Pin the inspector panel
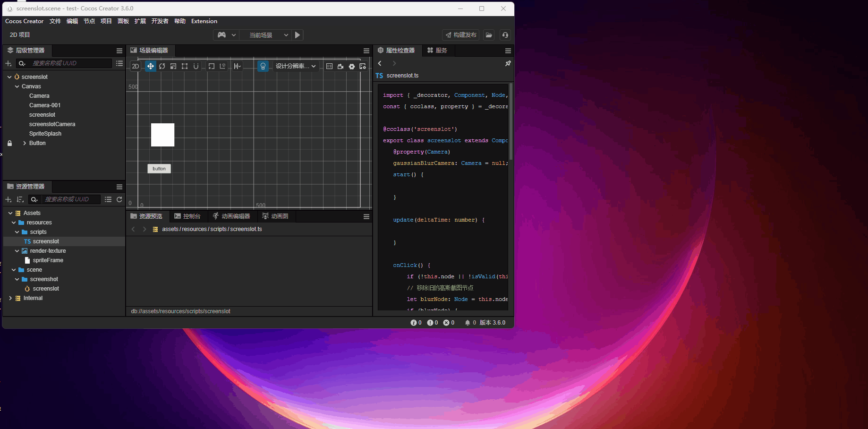 click(508, 63)
